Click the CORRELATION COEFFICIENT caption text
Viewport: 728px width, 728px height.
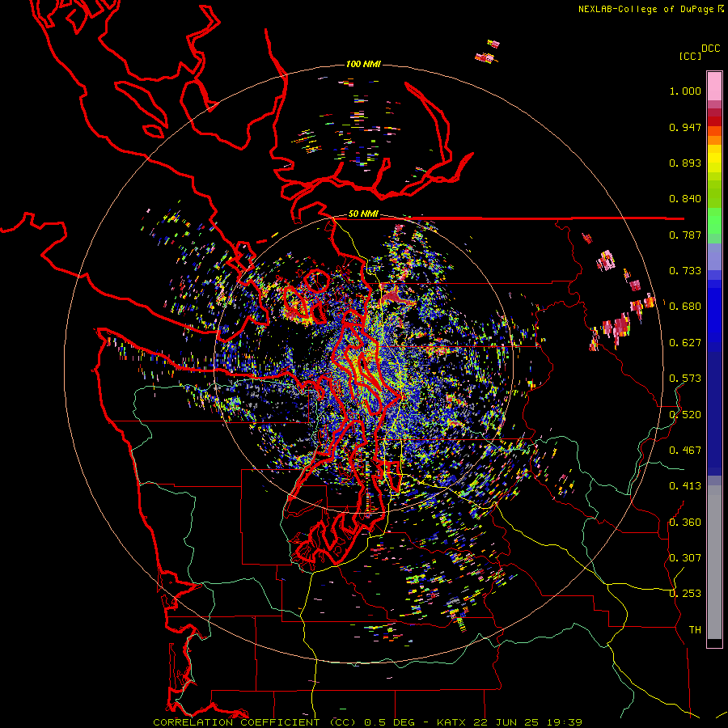[236, 722]
